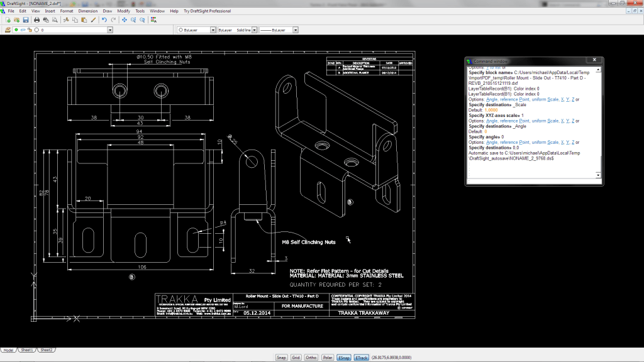Click the Properties painter brush icon

coord(93,20)
